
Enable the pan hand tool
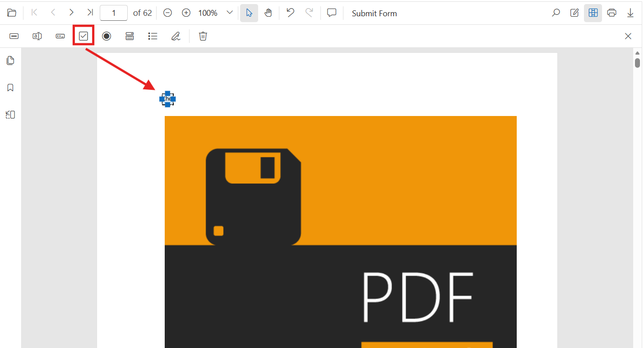click(268, 13)
